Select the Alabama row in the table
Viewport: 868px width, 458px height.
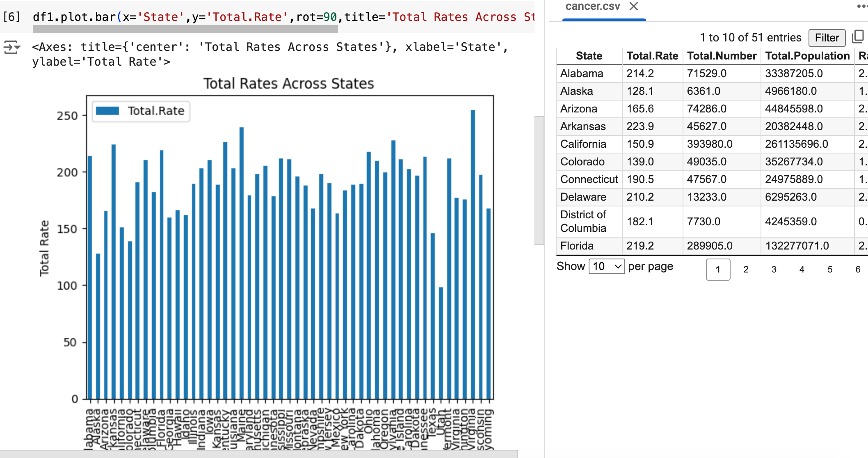[589, 73]
